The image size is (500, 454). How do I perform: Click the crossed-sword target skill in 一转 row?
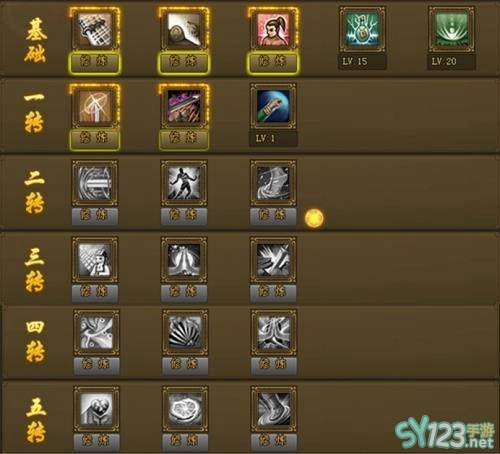click(x=95, y=106)
